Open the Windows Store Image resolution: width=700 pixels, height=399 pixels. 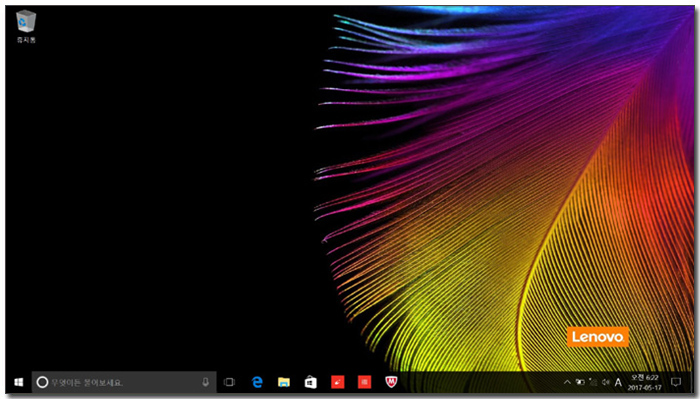(x=311, y=382)
